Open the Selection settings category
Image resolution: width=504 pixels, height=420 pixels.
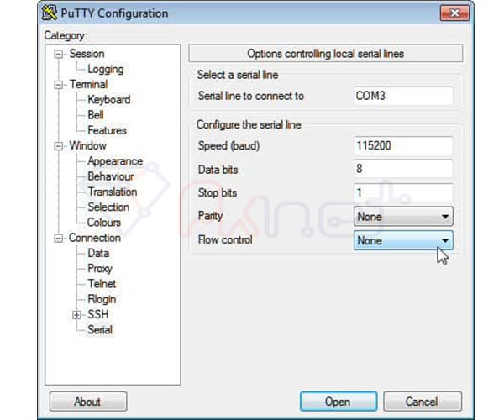coord(108,207)
